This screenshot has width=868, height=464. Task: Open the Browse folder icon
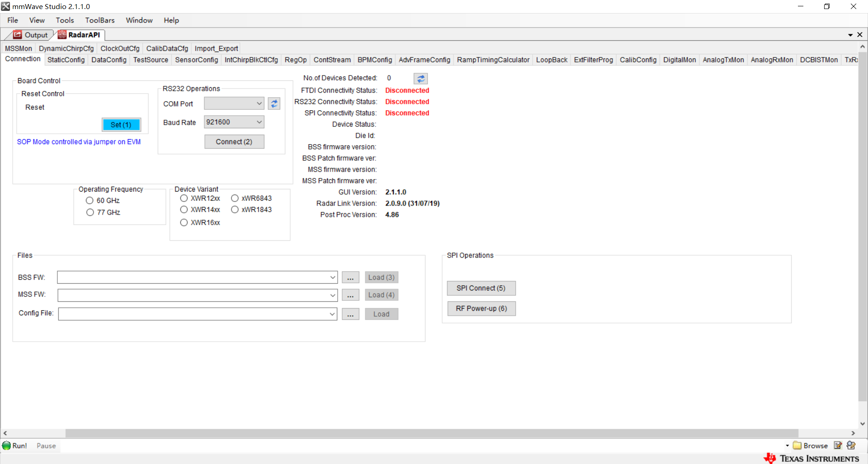point(797,445)
